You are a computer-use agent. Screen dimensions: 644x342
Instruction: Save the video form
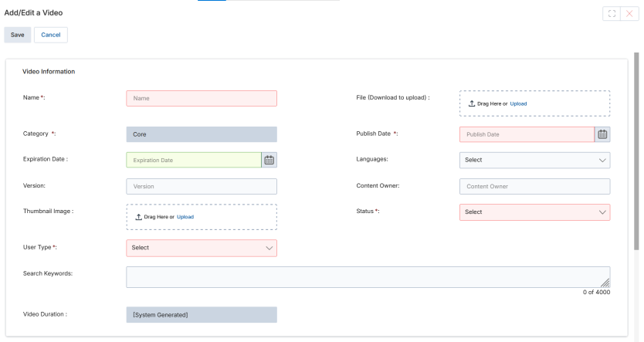pos(17,35)
